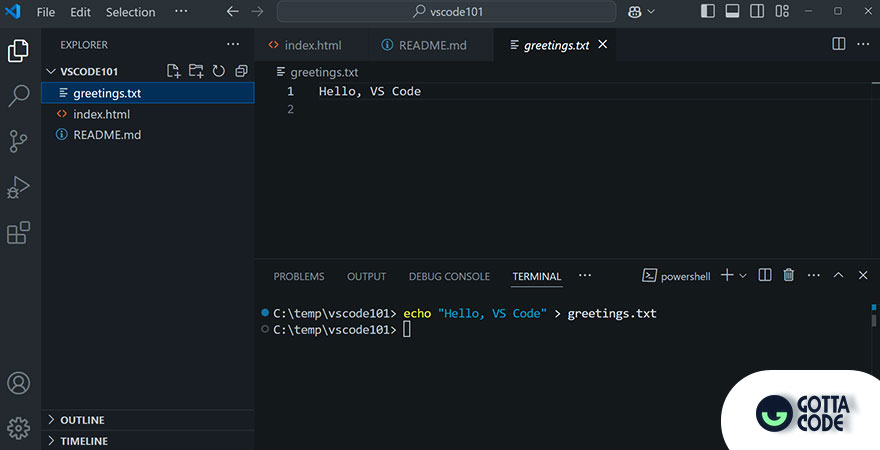The image size is (880, 450).
Task: Open the launch profile dropdown arrow
Action: click(742, 275)
